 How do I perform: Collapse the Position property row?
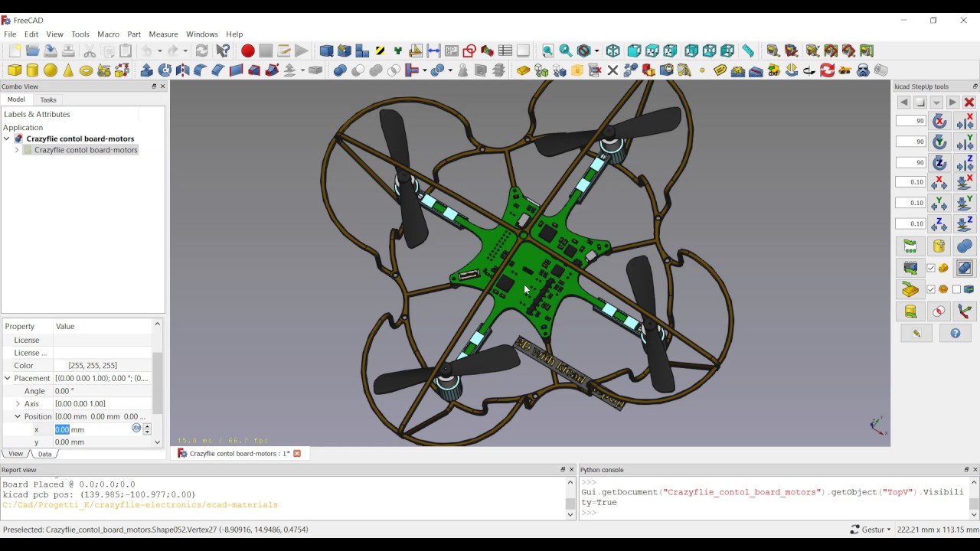tap(18, 417)
